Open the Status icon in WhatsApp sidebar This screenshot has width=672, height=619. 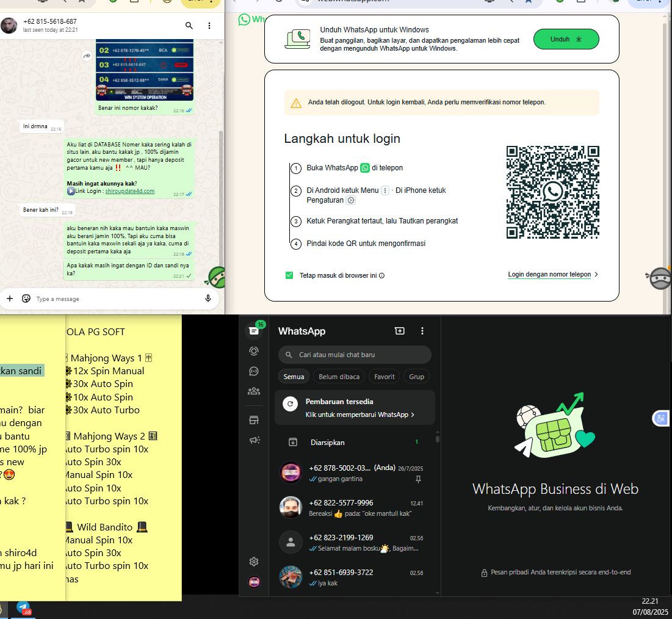[254, 351]
